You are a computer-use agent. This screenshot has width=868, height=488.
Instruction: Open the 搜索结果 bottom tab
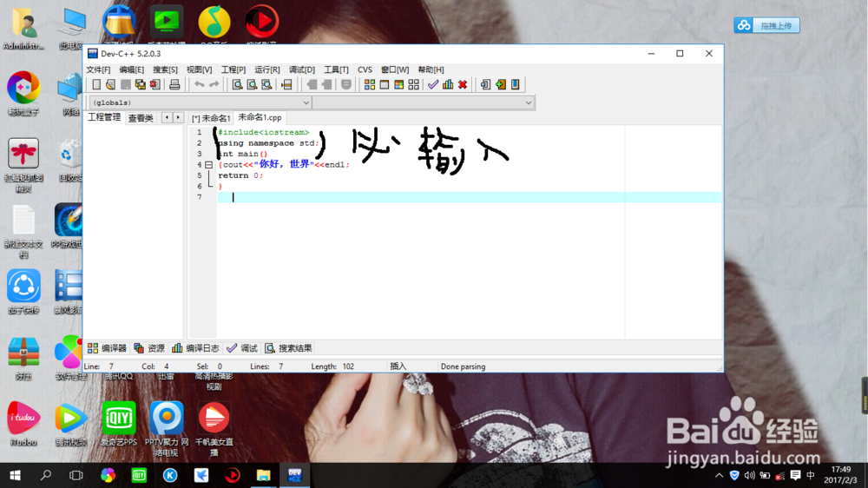[x=288, y=348]
